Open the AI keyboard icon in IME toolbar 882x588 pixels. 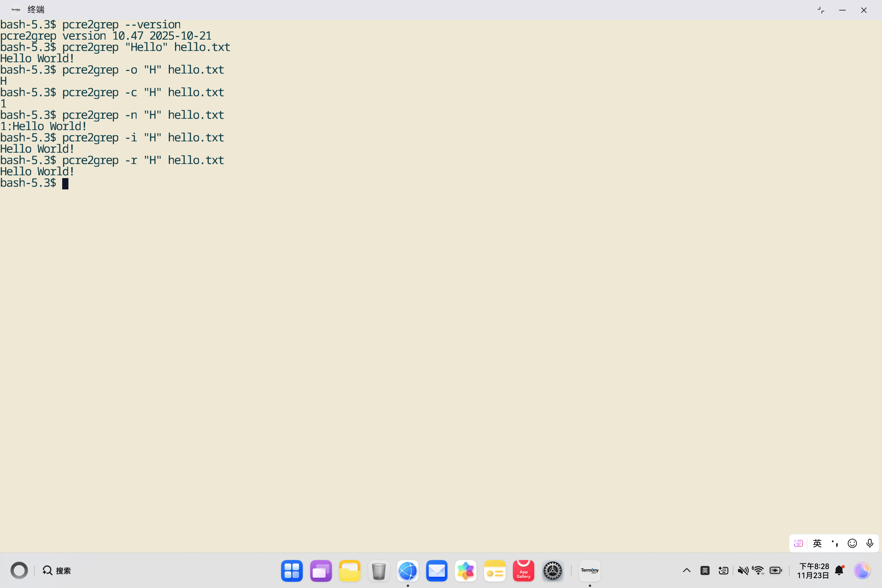798,543
